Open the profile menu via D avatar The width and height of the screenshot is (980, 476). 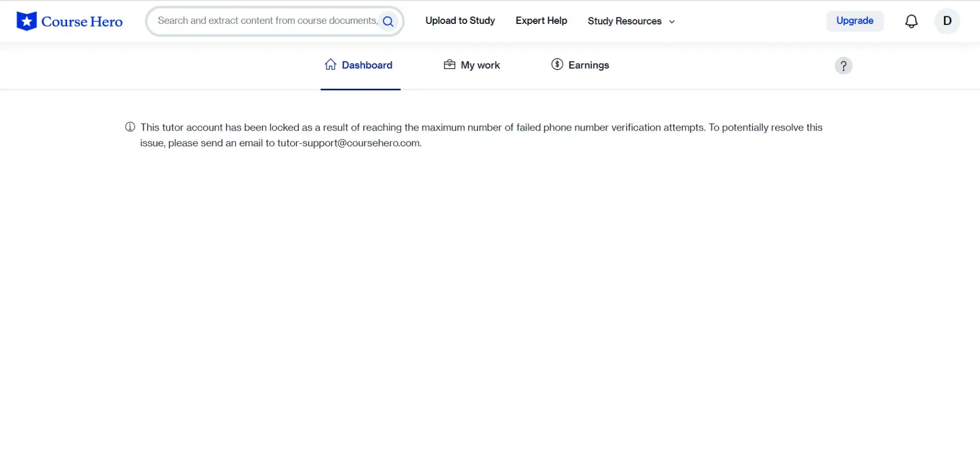point(947,21)
